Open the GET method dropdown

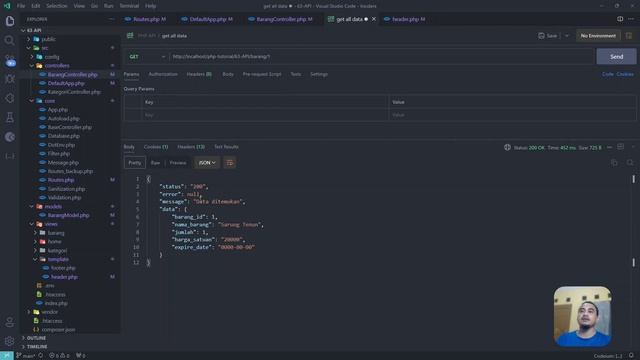(147, 57)
